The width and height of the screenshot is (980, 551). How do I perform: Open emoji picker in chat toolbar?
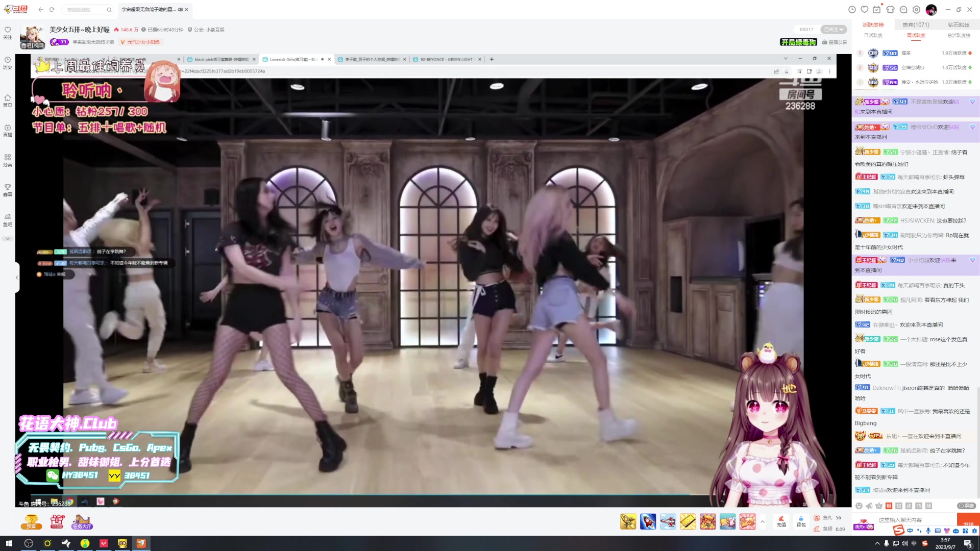pos(859,506)
